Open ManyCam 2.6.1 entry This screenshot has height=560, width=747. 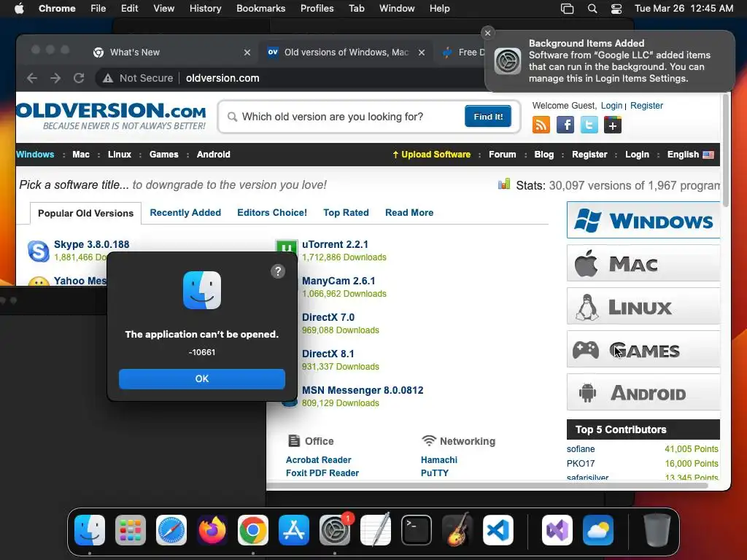338,281
